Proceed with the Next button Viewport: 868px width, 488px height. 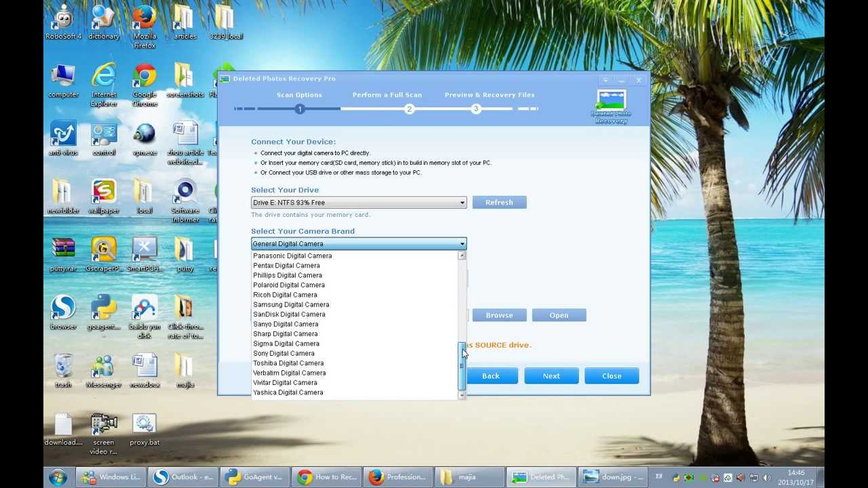(551, 376)
